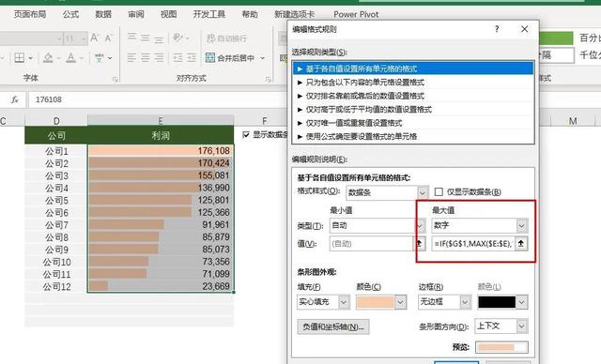The width and height of the screenshot is (601, 364).
Task: Align text to top icon
Action: pos(131,38)
